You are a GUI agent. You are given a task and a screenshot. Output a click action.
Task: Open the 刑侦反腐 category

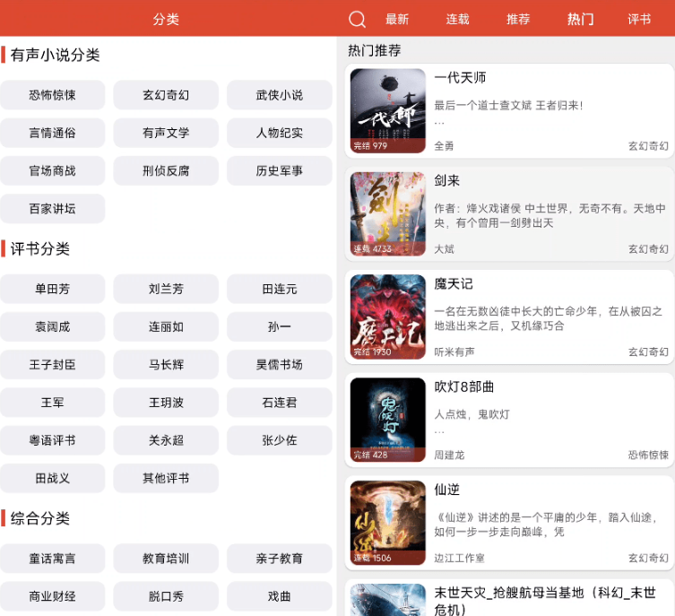coord(166,170)
